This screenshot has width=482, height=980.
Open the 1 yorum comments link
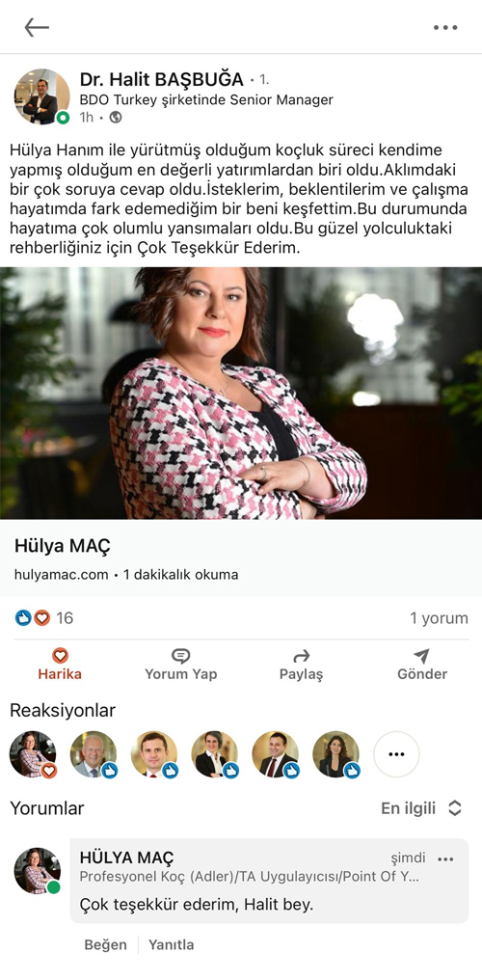coord(439,618)
